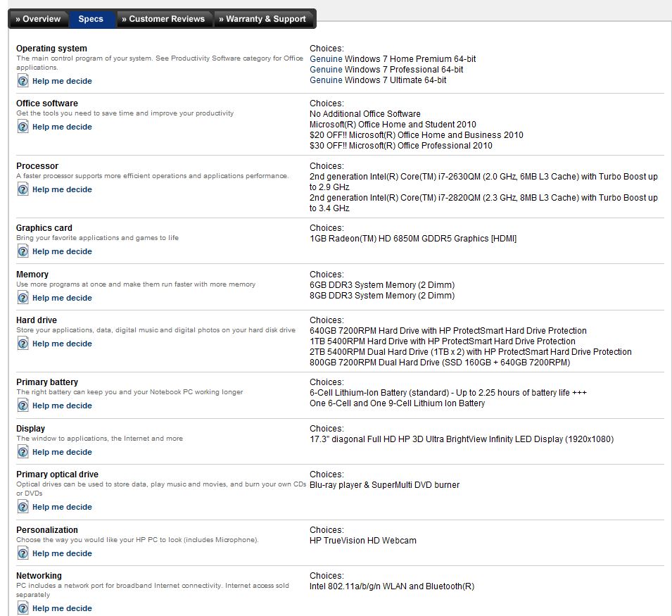The height and width of the screenshot is (616, 672).
Task: Click the HP TrueVision HD Webcam choice
Action: pos(363,541)
